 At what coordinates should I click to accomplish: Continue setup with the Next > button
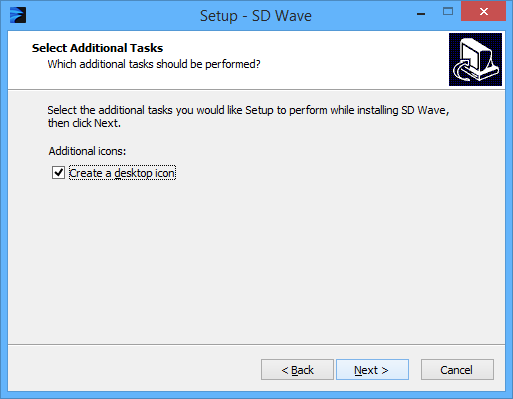coord(372,370)
